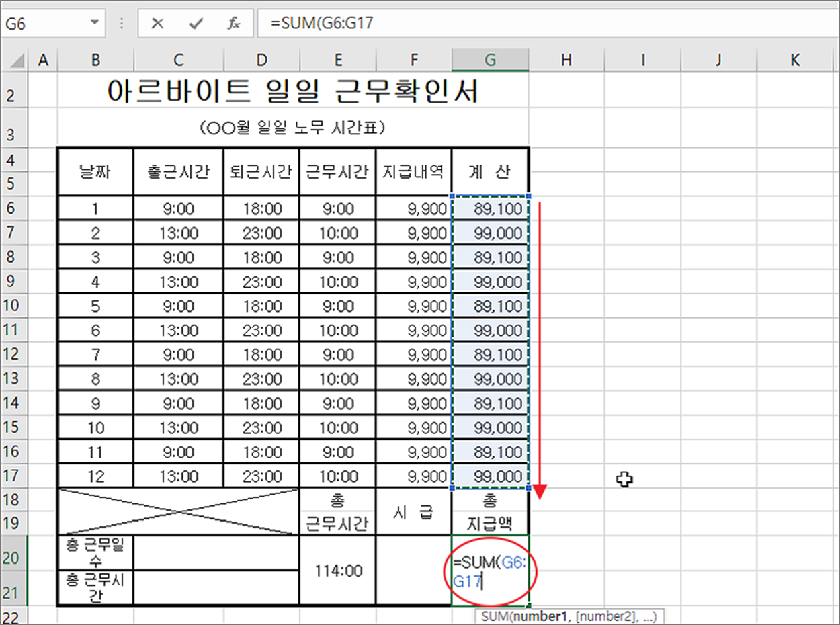Select row 12 header

[x=15, y=354]
